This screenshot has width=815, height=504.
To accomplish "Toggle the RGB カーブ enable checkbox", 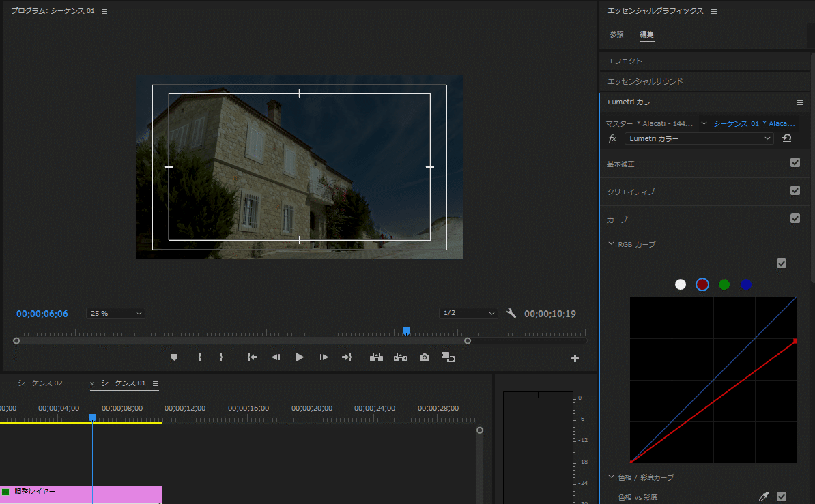I will tap(782, 263).
